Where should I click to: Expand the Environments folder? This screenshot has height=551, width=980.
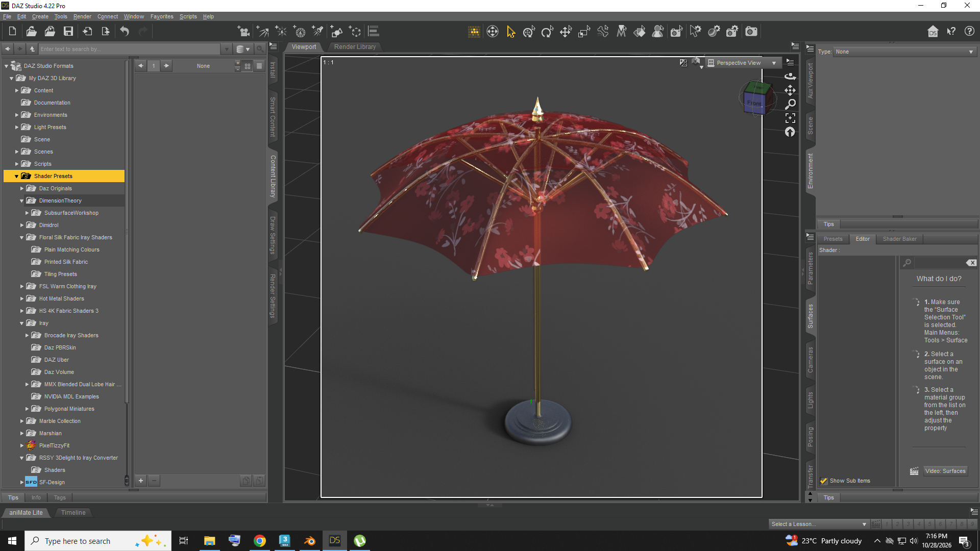coord(17,115)
